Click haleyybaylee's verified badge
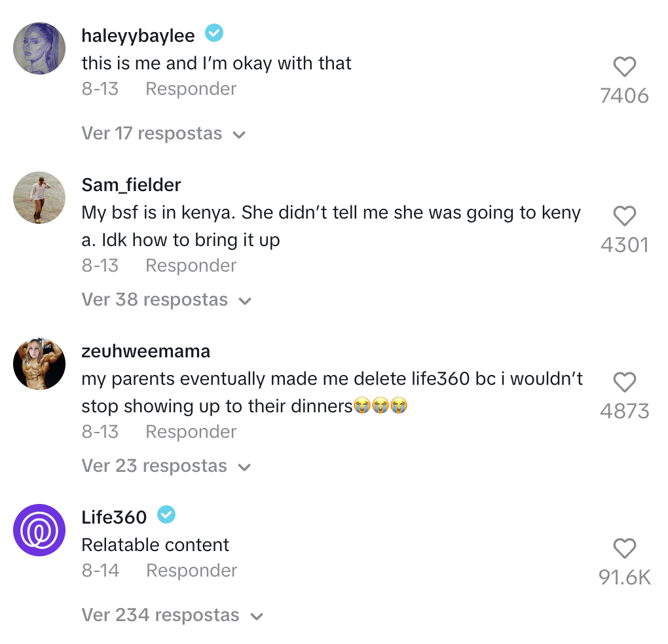 click(x=214, y=32)
